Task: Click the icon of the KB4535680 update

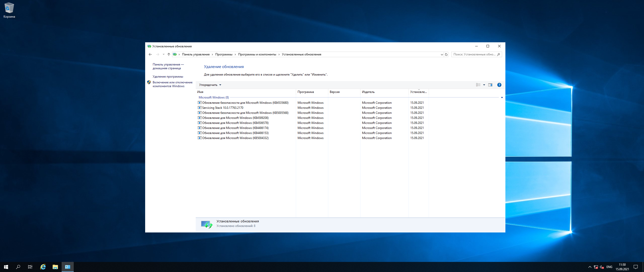Action: [200, 103]
